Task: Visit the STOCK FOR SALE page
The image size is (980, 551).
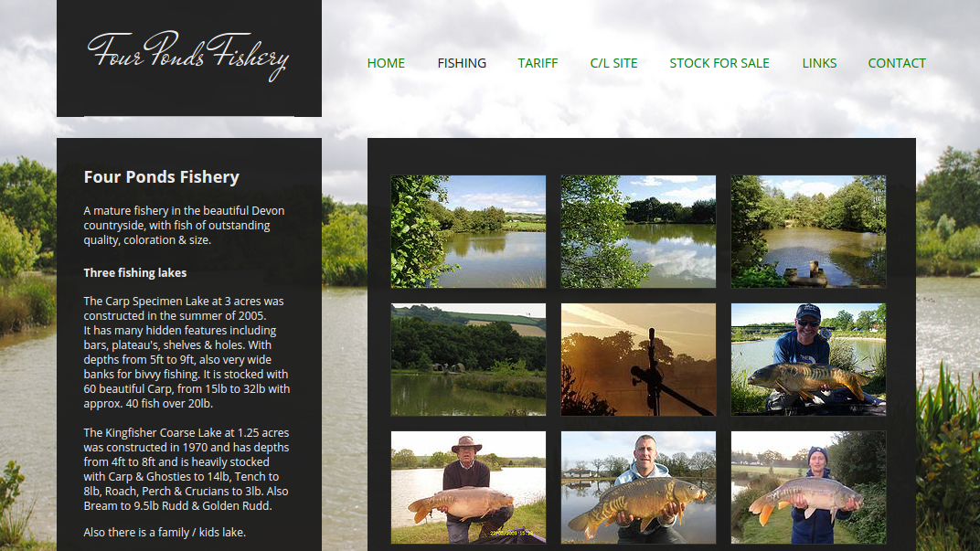Action: tap(719, 63)
